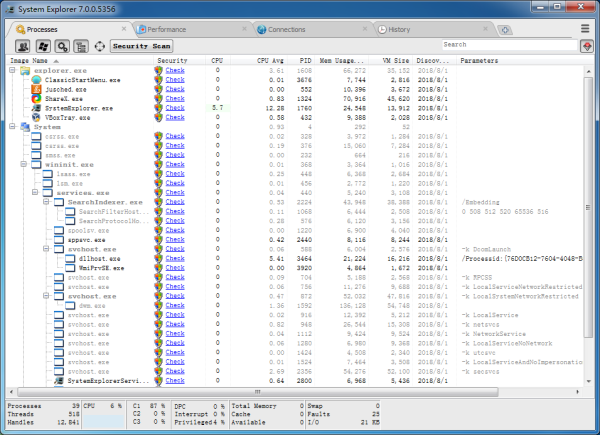The height and width of the screenshot is (435, 600).
Task: Open the hamburger main menu icon
Action: tap(585, 30)
